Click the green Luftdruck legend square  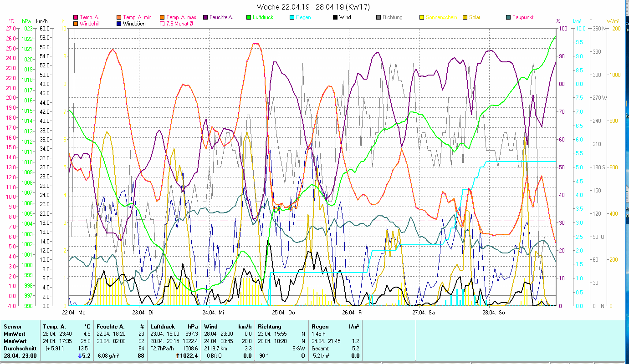[x=249, y=17]
